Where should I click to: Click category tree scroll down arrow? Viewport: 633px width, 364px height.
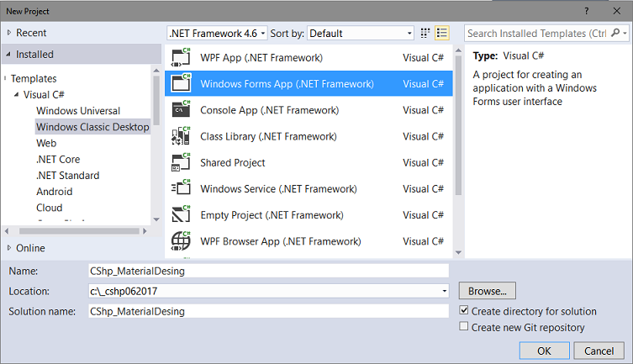[x=156, y=219]
